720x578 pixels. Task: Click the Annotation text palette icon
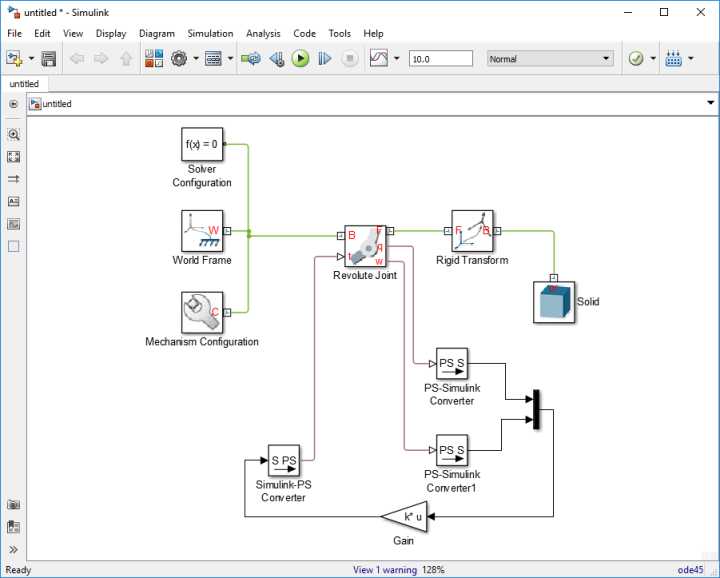pyautogui.click(x=13, y=202)
